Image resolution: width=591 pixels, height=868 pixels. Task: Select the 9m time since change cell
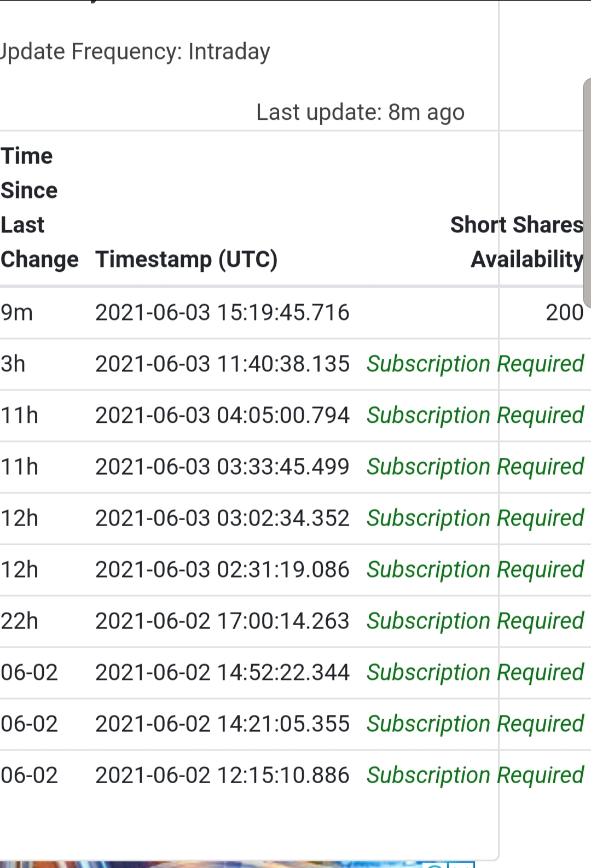point(16,313)
